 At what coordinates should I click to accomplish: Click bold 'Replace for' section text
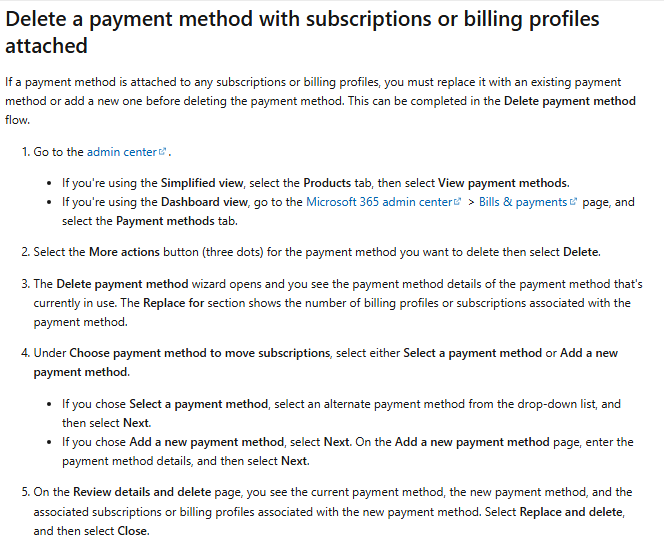coord(174,303)
